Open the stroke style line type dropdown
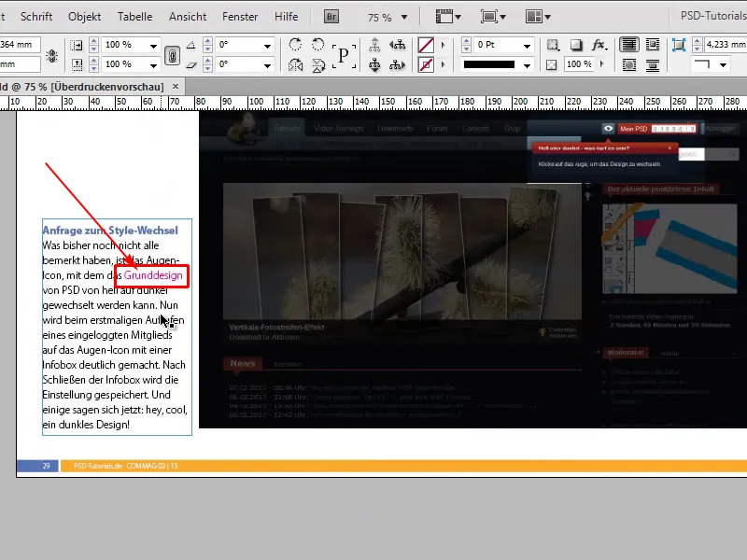This screenshot has height=560, width=747. (528, 64)
